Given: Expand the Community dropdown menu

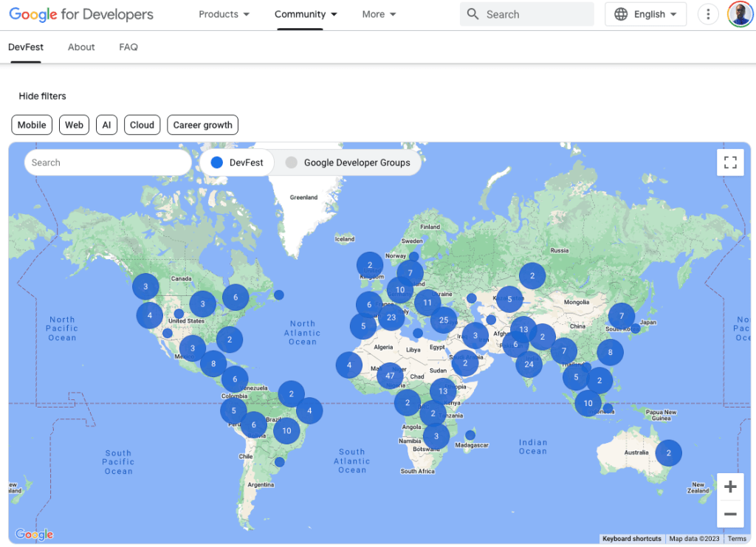Looking at the screenshot, I should [x=306, y=15].
